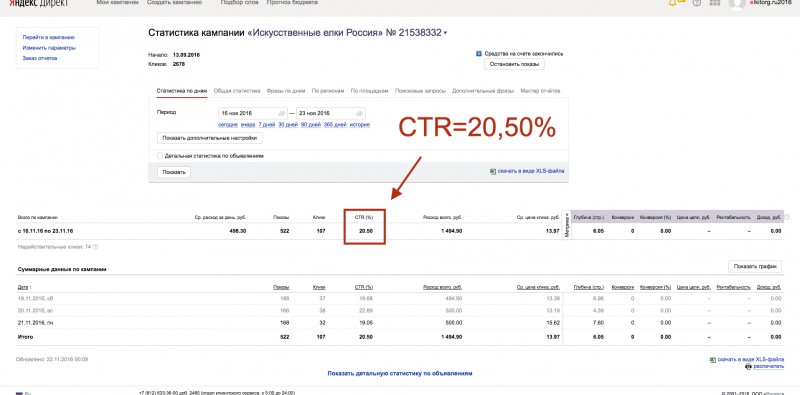Expand the campaign name dropdown arrow

point(445,33)
